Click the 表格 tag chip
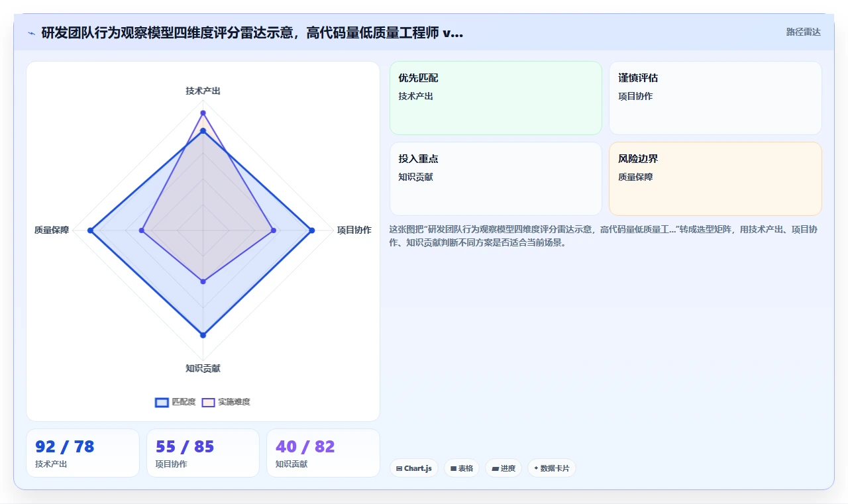Image resolution: width=848 pixels, height=504 pixels. coord(462,468)
